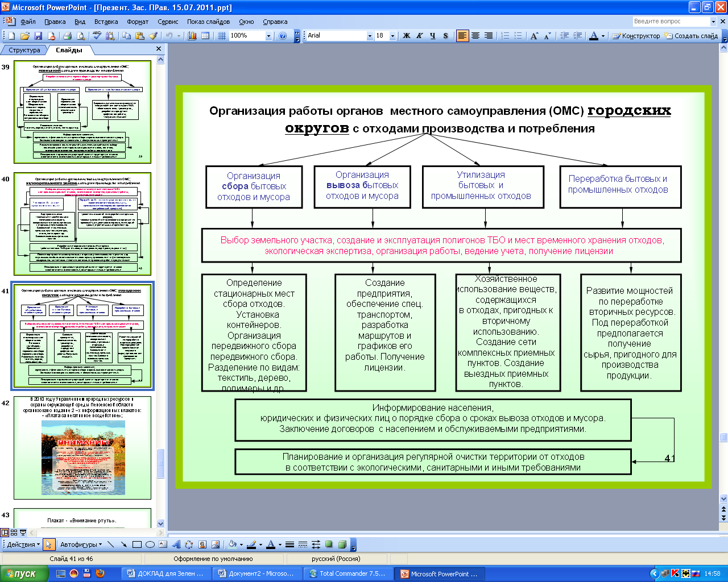728x582 pixels.
Task: Open the Файл menu
Action: coord(28,22)
